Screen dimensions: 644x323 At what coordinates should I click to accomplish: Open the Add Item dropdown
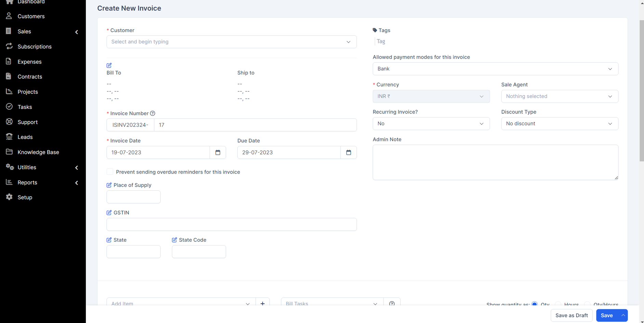click(x=181, y=303)
